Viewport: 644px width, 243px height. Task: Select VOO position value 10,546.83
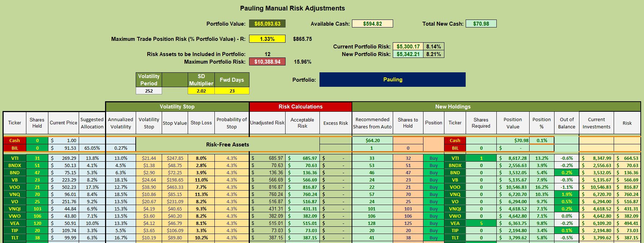coord(513,187)
